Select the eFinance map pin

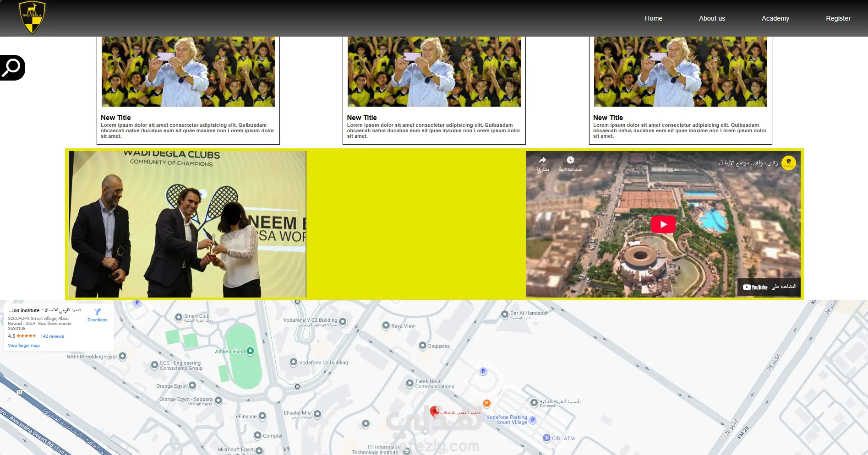262,416
